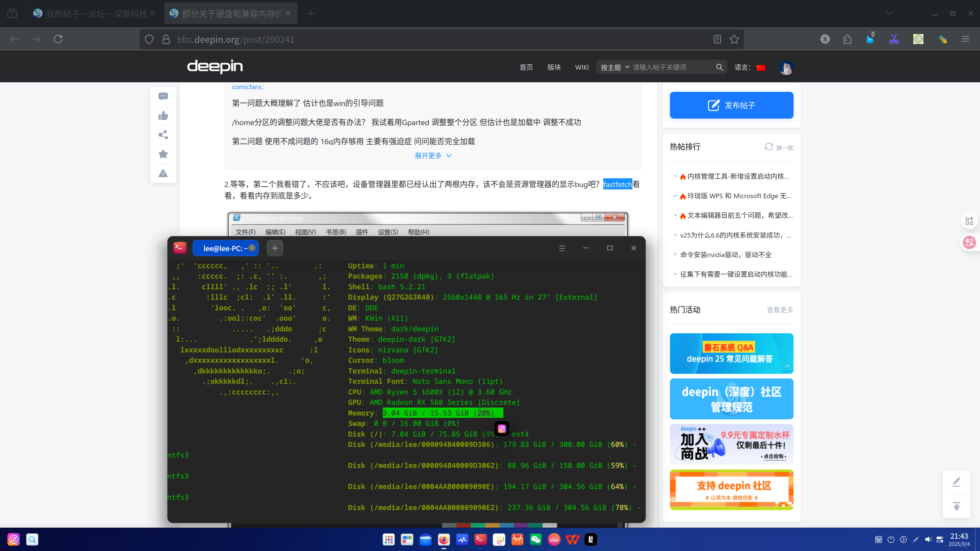Open the 支持 deepin 社区 banner
This screenshot has width=980, height=551.
point(732,490)
